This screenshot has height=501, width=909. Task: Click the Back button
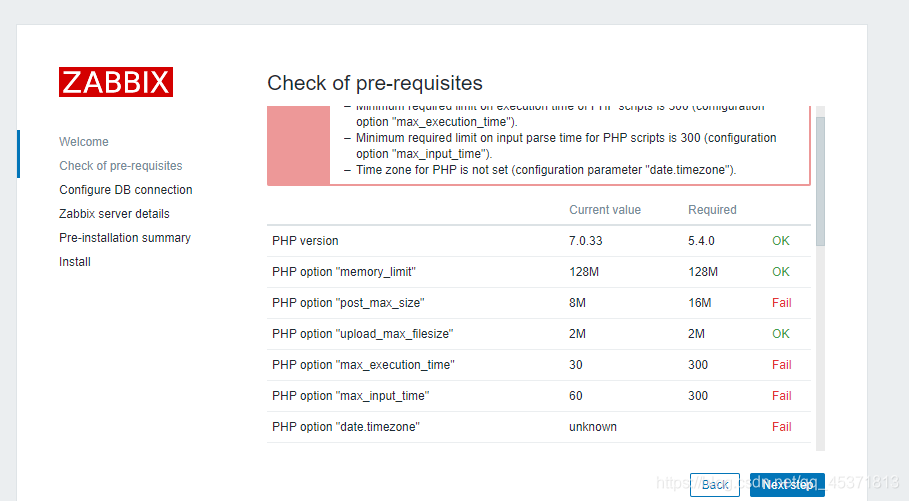(715, 485)
